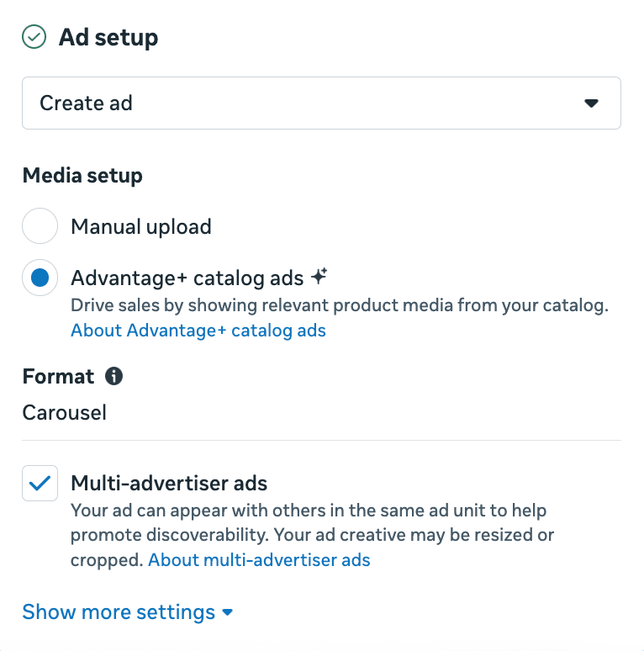This screenshot has height=651, width=644.
Task: Click the Media setup heading
Action: 82,175
